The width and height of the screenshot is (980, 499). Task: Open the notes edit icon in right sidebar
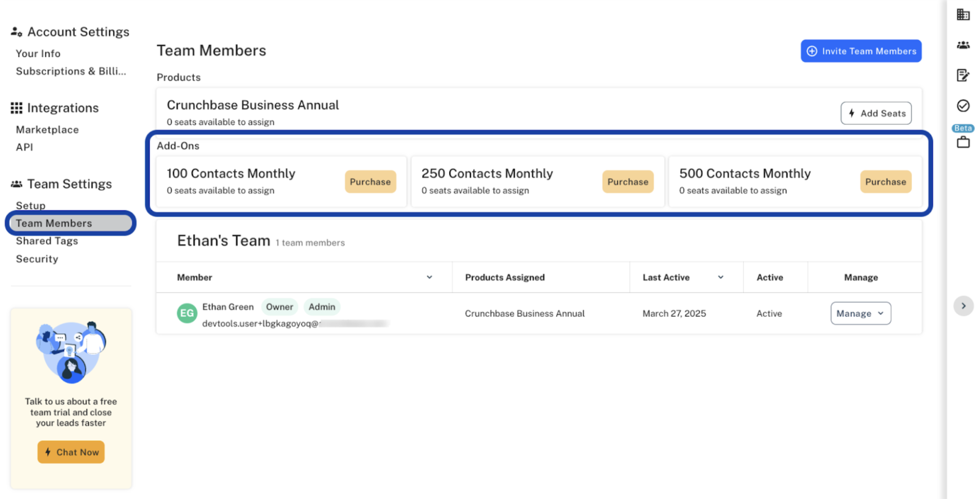pos(963,75)
